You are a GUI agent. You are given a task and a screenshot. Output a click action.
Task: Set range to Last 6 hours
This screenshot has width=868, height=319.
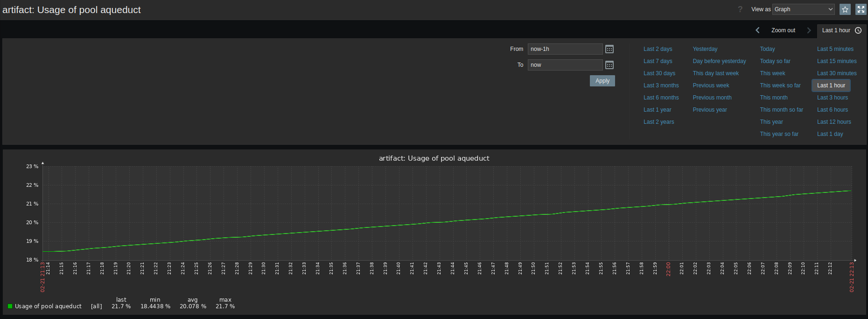coord(833,110)
